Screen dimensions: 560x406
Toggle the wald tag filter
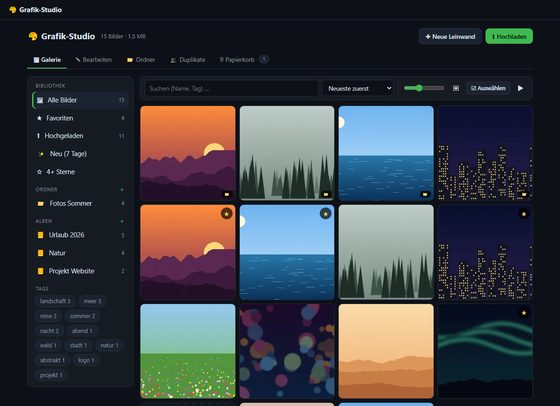coord(48,345)
